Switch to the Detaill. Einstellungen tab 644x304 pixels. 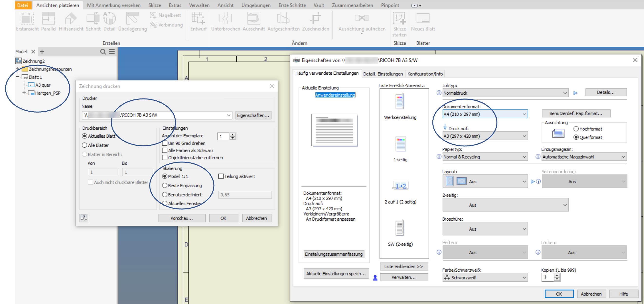click(383, 74)
